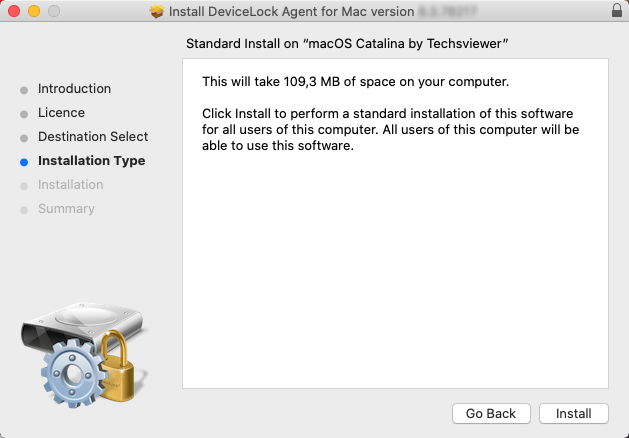629x438 pixels.
Task: Select the Introduction step
Action: coord(74,89)
